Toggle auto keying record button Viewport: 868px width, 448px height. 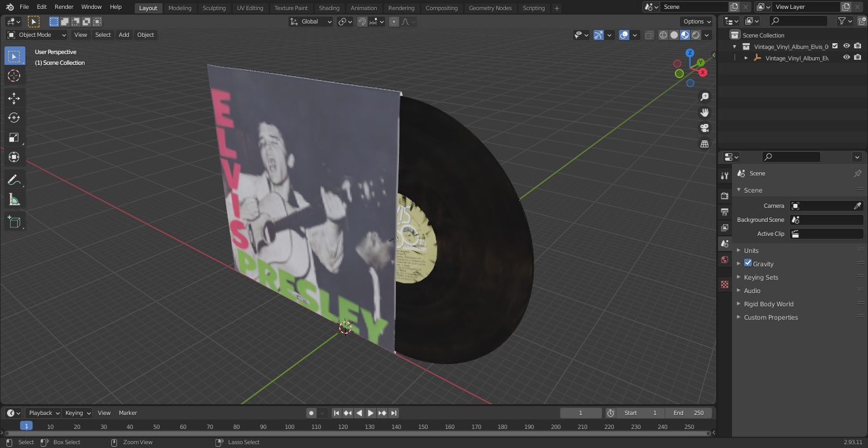pyautogui.click(x=311, y=413)
